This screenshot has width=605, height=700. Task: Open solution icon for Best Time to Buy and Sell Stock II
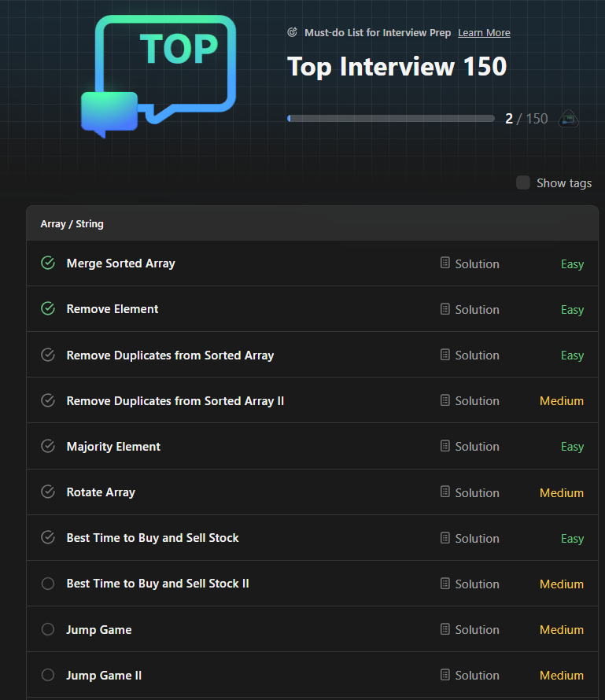click(445, 583)
